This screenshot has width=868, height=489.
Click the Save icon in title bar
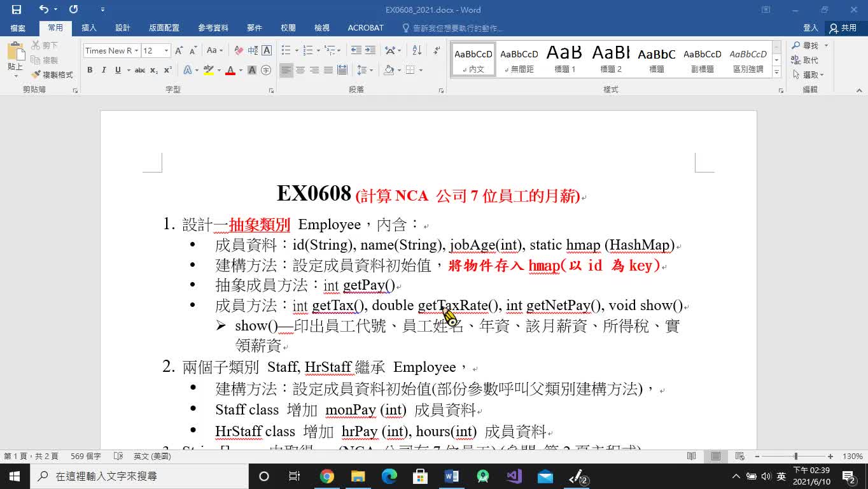(x=17, y=10)
